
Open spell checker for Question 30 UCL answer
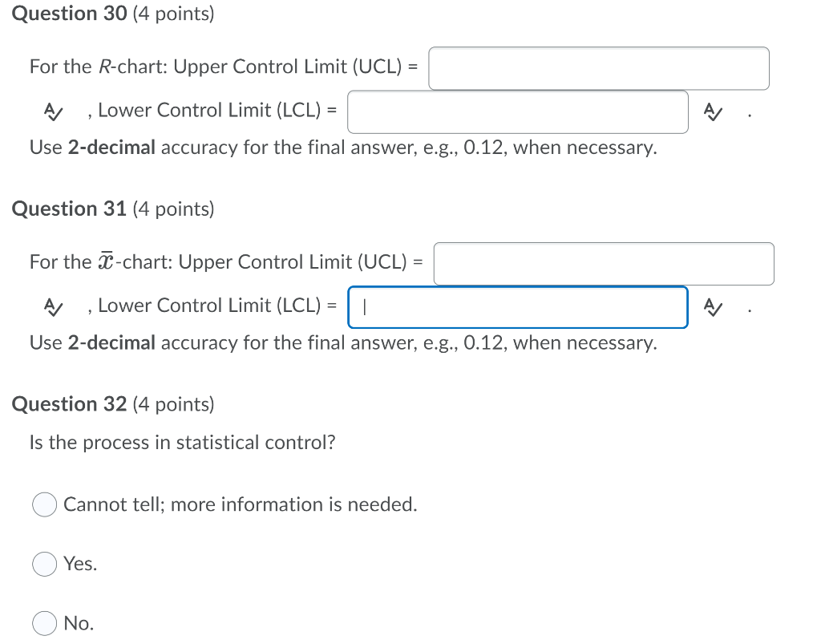tap(53, 112)
